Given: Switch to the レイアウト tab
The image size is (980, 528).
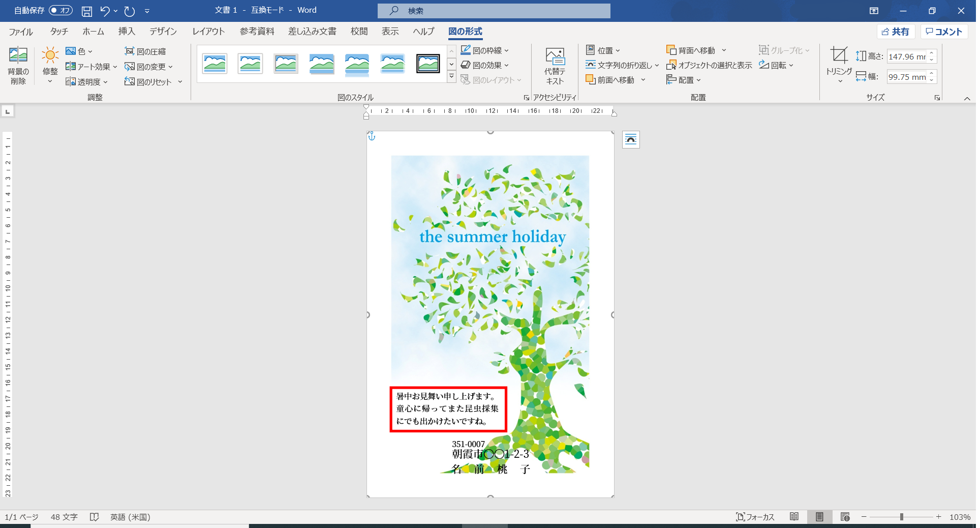Looking at the screenshot, I should (x=208, y=32).
